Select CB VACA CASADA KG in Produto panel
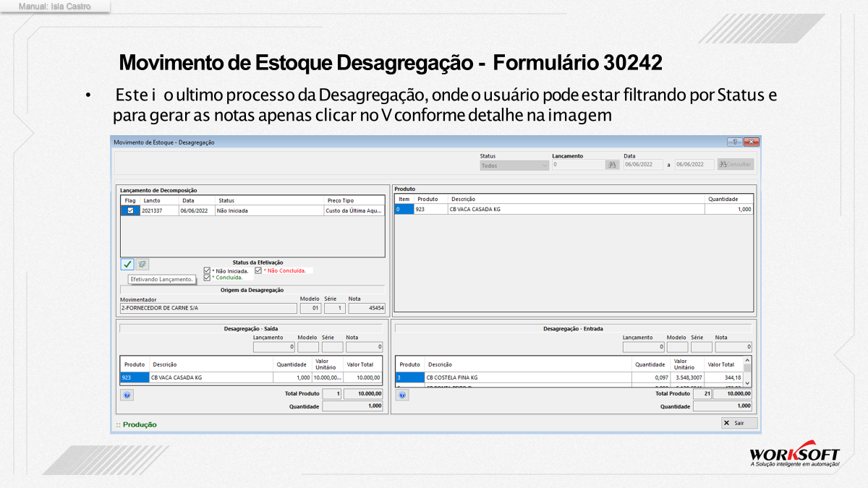This screenshot has width=868, height=488. (576, 209)
